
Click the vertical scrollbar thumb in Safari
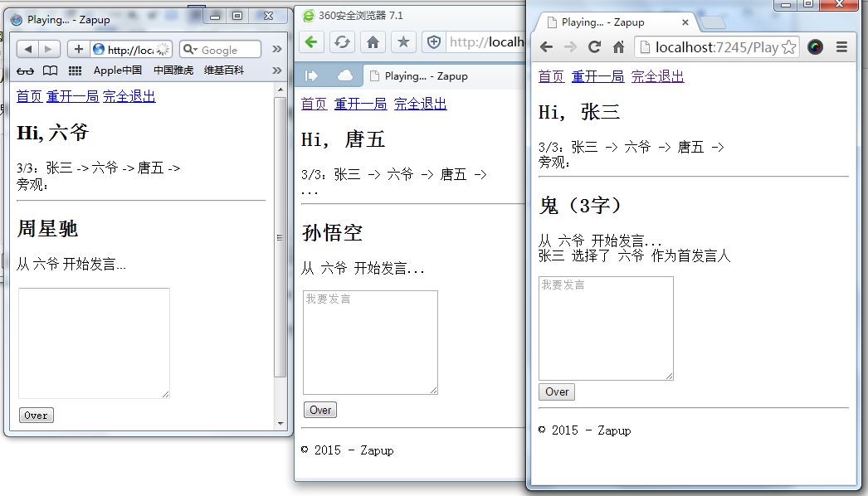tap(280, 237)
